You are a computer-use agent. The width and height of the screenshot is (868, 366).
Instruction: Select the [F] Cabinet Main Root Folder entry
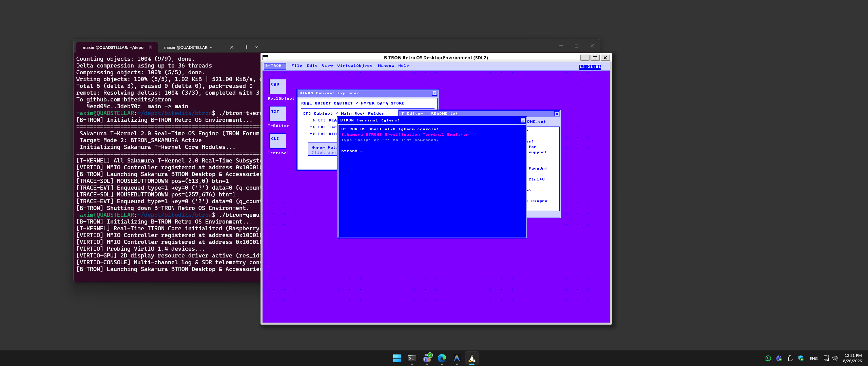point(344,114)
